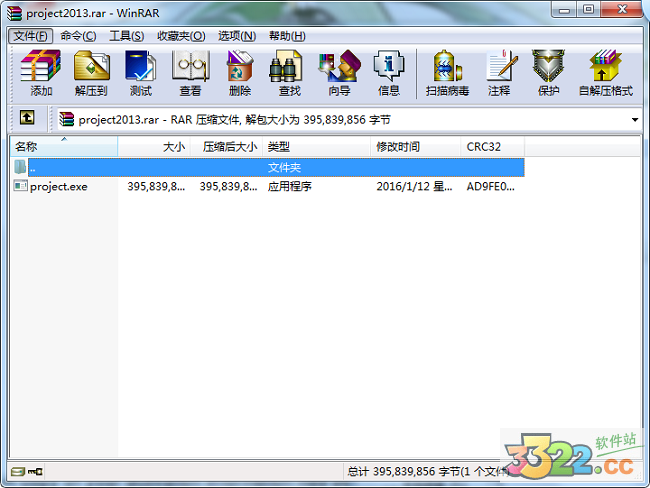The width and height of the screenshot is (650, 488).
Task: Click the project.exe file icon
Action: pyautogui.click(x=20, y=186)
